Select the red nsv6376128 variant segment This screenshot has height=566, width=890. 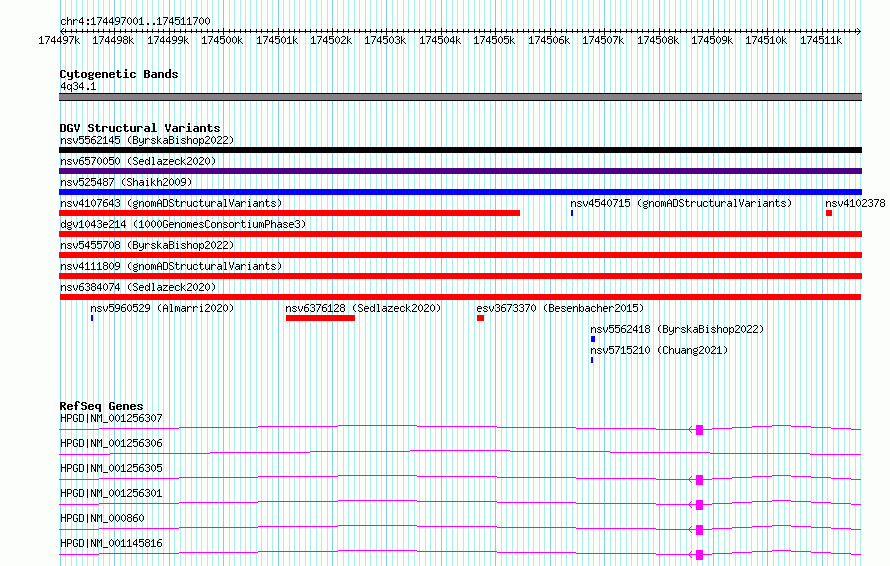321,318
